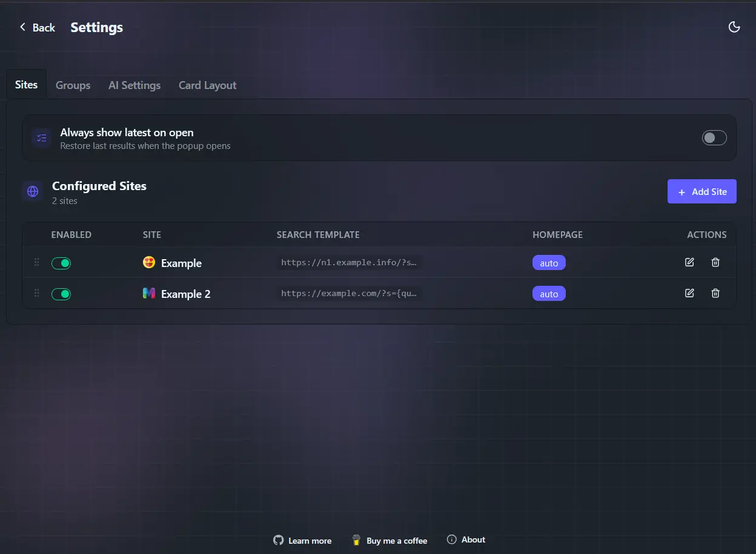Enable the Always show latest on open switch
The width and height of the screenshot is (756, 554).
click(x=714, y=138)
